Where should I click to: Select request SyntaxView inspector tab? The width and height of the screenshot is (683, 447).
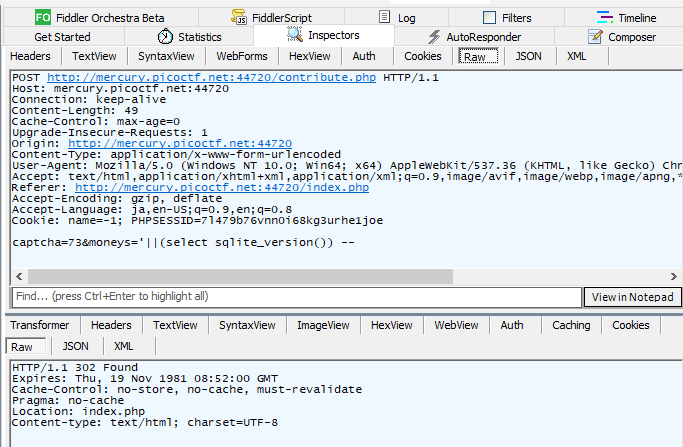coord(166,56)
